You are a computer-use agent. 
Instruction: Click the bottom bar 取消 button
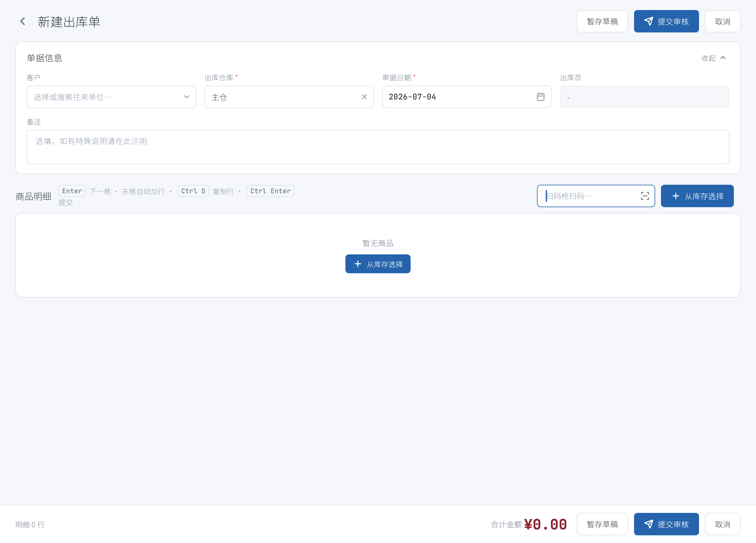[x=722, y=524]
